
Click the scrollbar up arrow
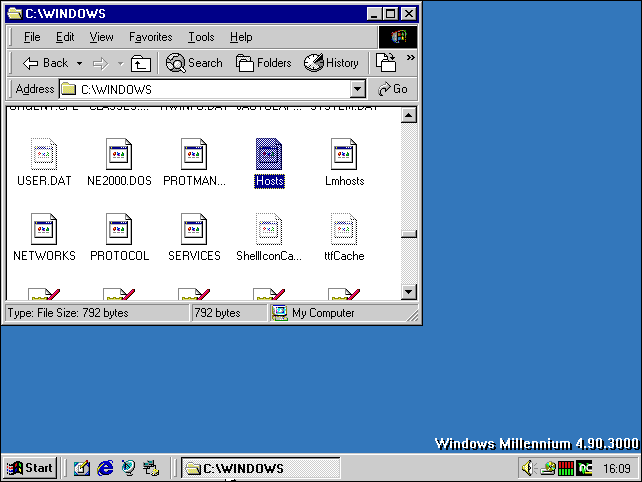(408, 115)
